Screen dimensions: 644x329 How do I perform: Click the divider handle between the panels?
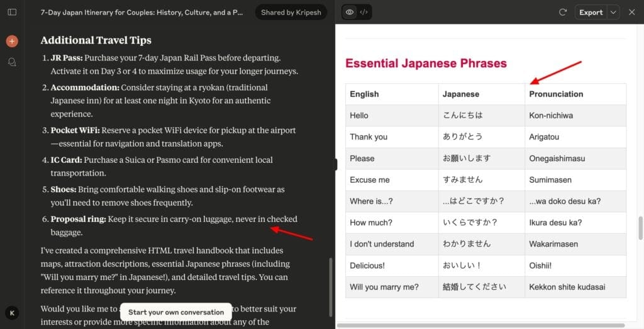tap(336, 164)
